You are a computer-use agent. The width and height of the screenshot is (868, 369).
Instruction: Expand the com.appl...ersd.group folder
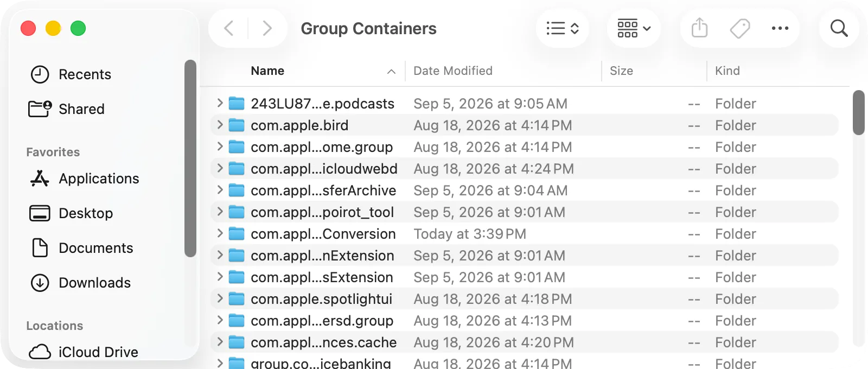pos(220,320)
